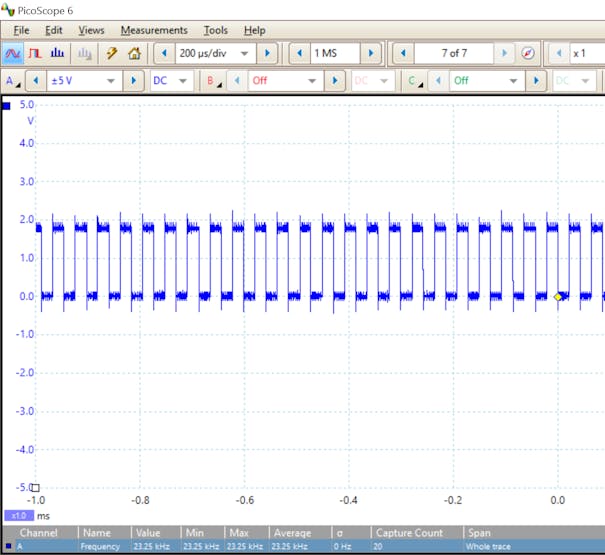The height and width of the screenshot is (555, 605).
Task: Decrease the x 1 zoom factor
Action: 559,53
